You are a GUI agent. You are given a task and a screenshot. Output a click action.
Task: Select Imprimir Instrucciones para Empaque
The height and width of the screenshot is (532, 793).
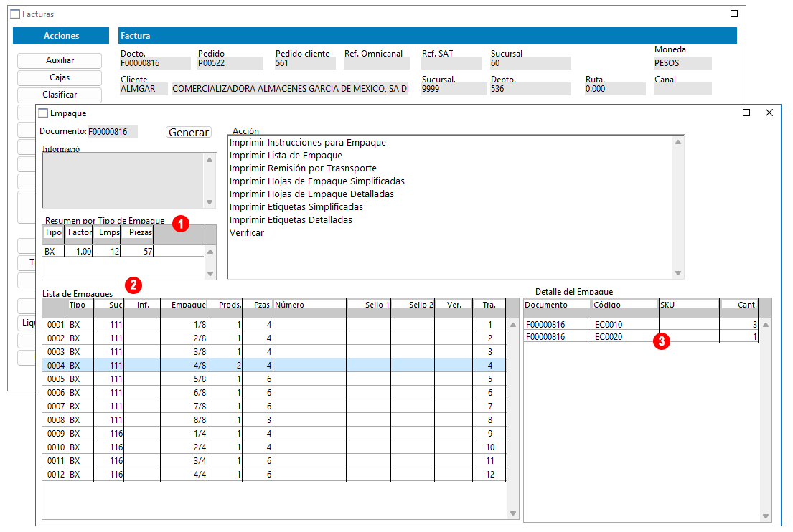coord(307,143)
